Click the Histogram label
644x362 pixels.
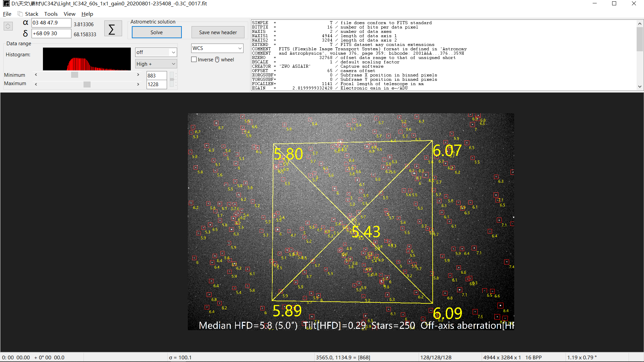click(x=18, y=55)
